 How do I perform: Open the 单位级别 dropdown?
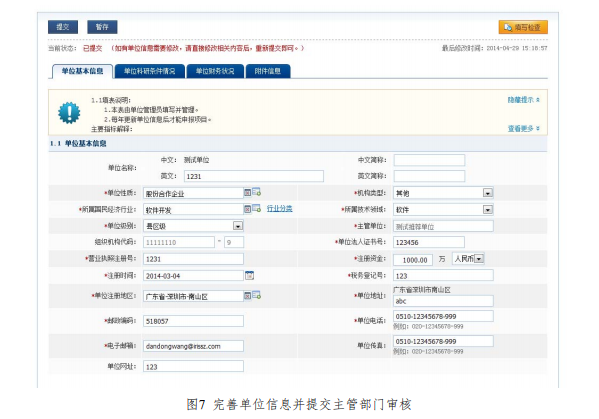click(x=238, y=226)
